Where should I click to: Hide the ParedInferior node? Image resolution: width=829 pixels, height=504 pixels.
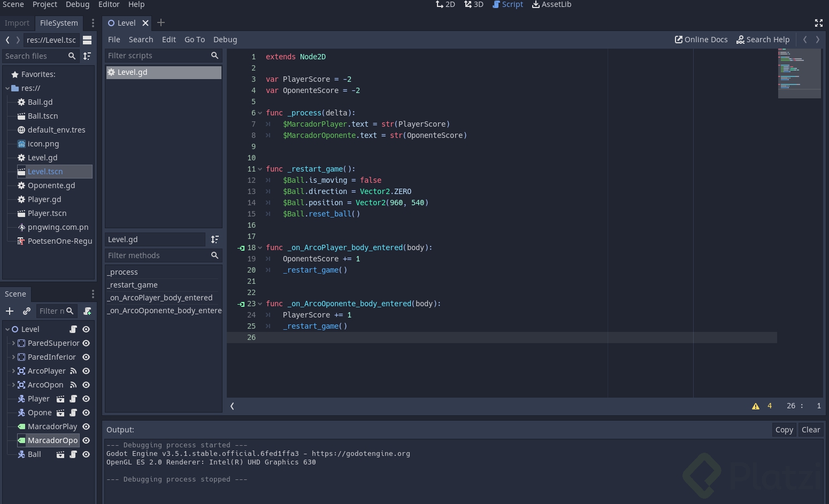point(86,357)
